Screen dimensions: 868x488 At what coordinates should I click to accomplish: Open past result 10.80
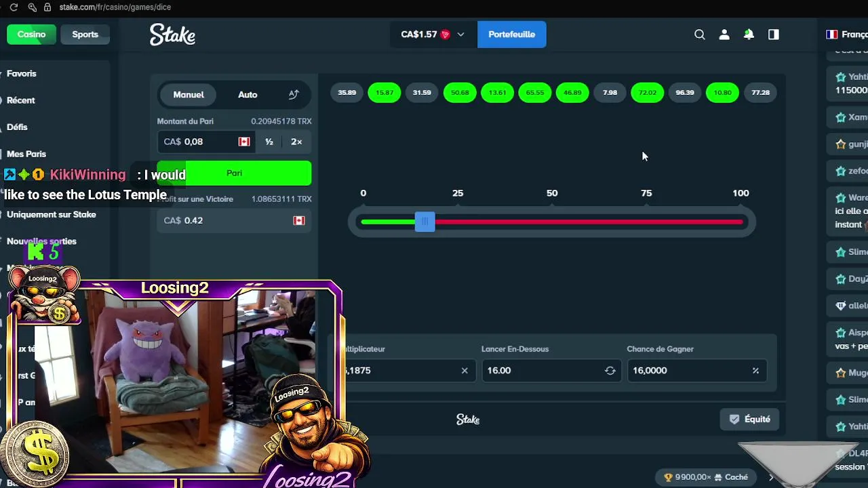[723, 93]
